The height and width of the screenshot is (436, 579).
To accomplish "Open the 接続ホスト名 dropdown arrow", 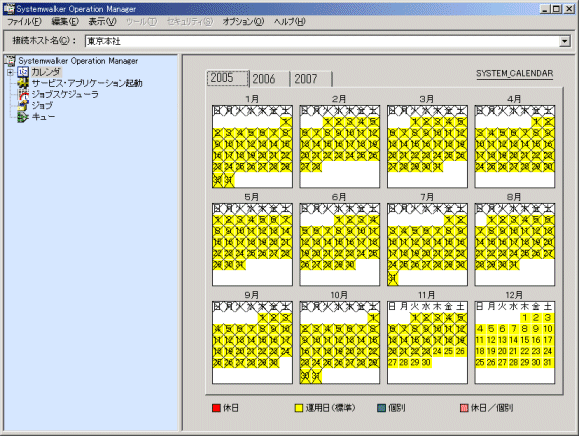I will (565, 41).
